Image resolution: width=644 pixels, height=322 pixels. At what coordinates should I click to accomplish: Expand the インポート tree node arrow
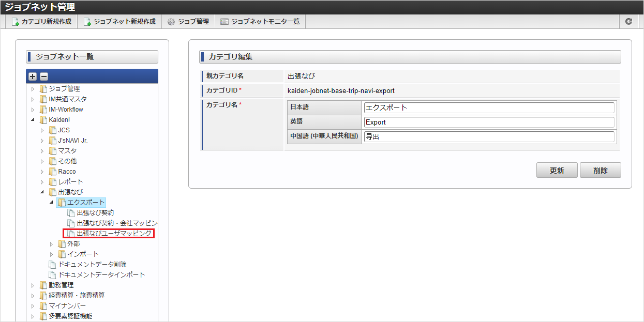pos(52,254)
